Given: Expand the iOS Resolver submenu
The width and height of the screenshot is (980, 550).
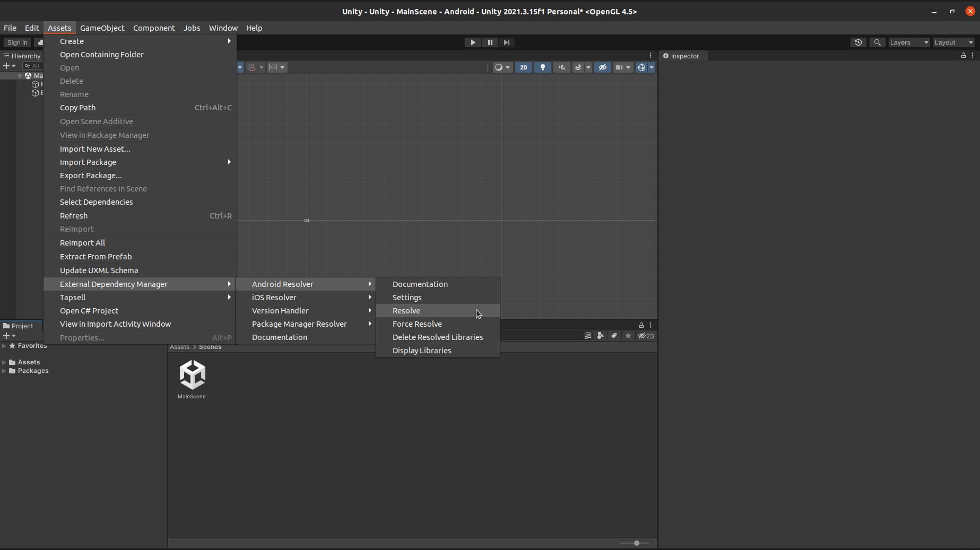Looking at the screenshot, I should 306,298.
